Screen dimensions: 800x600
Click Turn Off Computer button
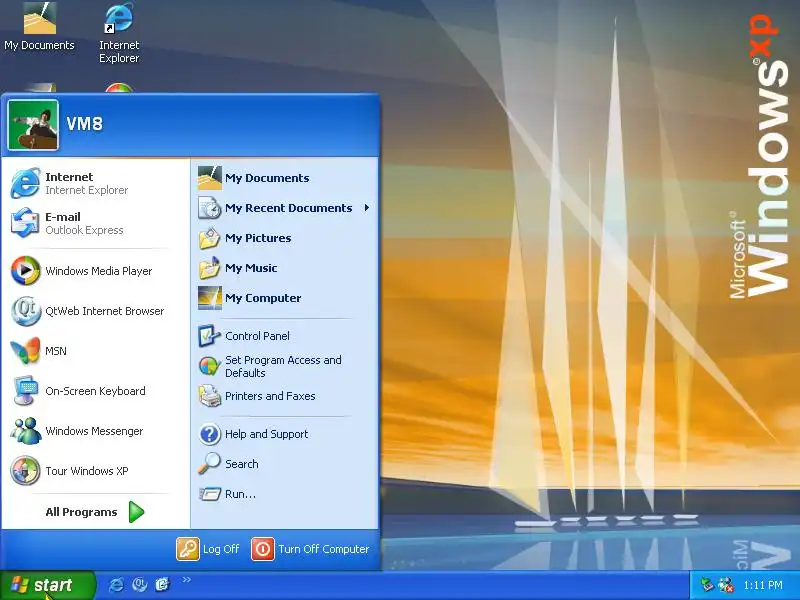coord(310,549)
